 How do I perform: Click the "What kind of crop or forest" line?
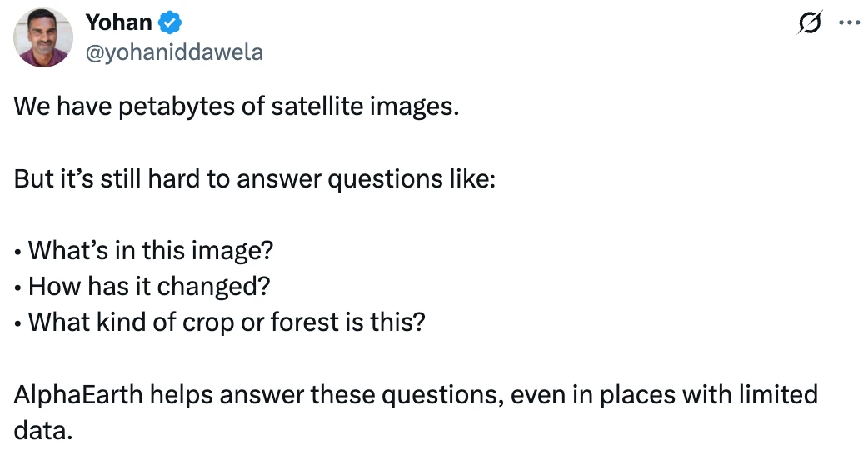226,322
